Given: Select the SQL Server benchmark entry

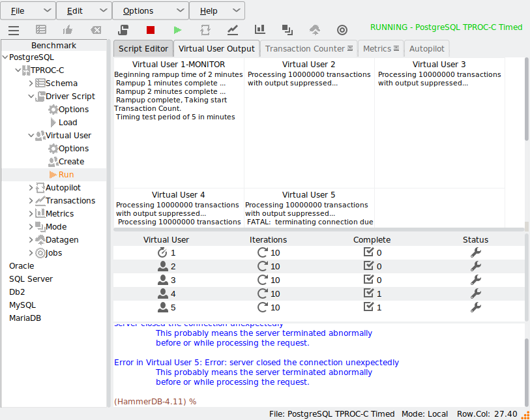Looking at the screenshot, I should 31,279.
